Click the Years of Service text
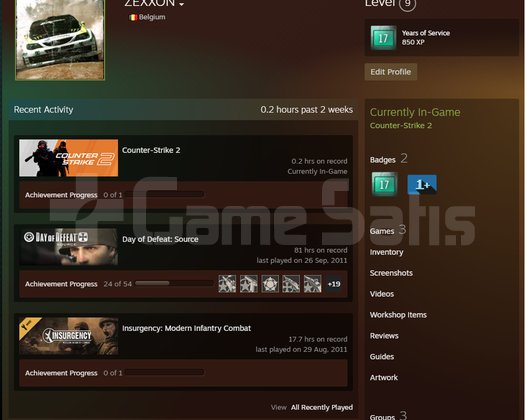The width and height of the screenshot is (525, 420). 426,33
